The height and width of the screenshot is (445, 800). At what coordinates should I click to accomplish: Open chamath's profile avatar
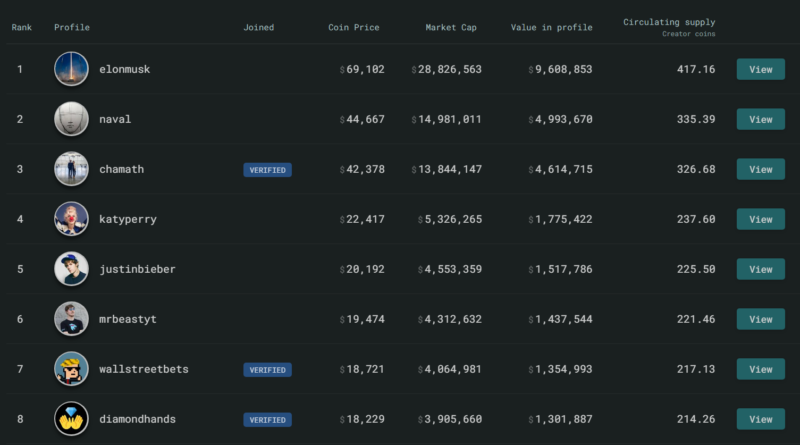[71, 169]
